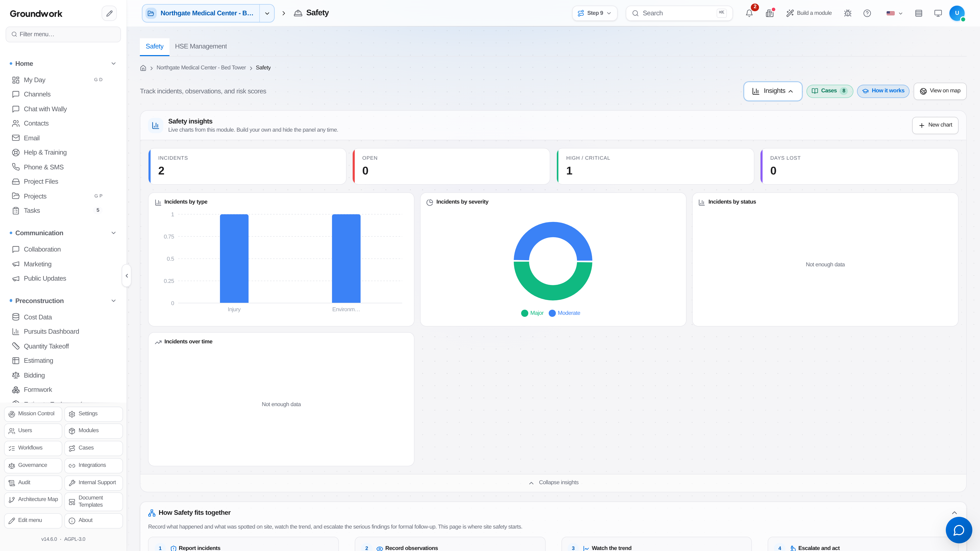Open Email in sidebar
The width and height of the screenshot is (980, 551).
point(57,138)
